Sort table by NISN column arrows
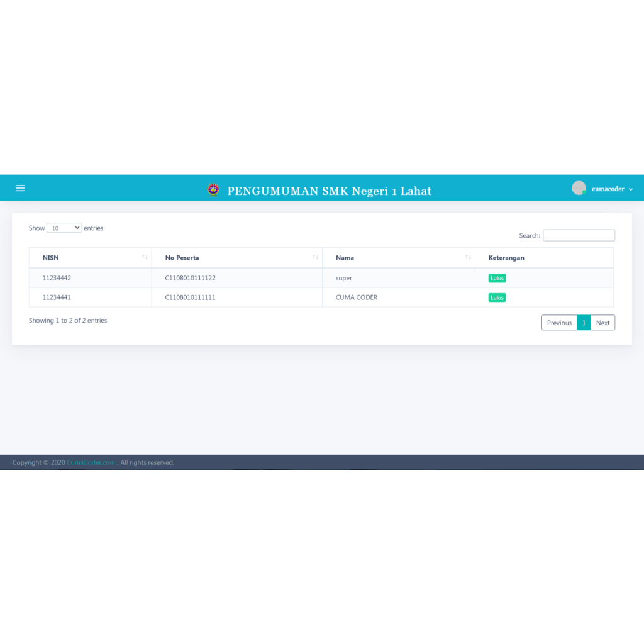The image size is (644, 644). coord(145,257)
